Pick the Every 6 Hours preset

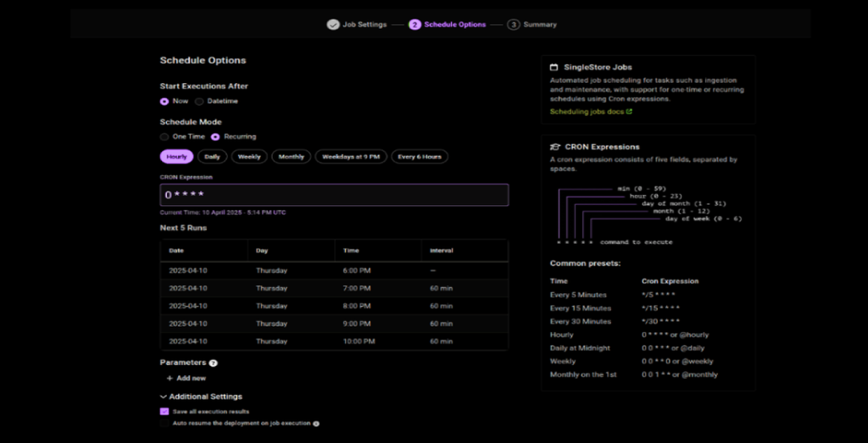(x=420, y=157)
